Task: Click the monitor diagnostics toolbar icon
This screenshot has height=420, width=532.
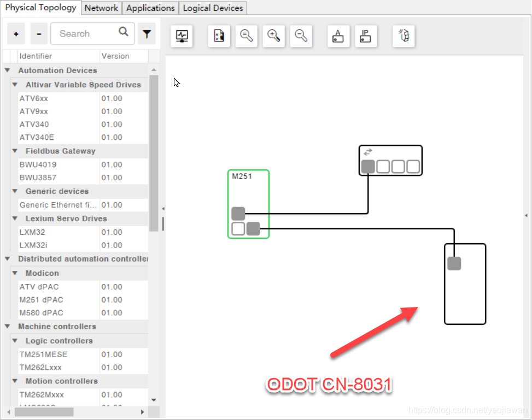Action: click(182, 36)
